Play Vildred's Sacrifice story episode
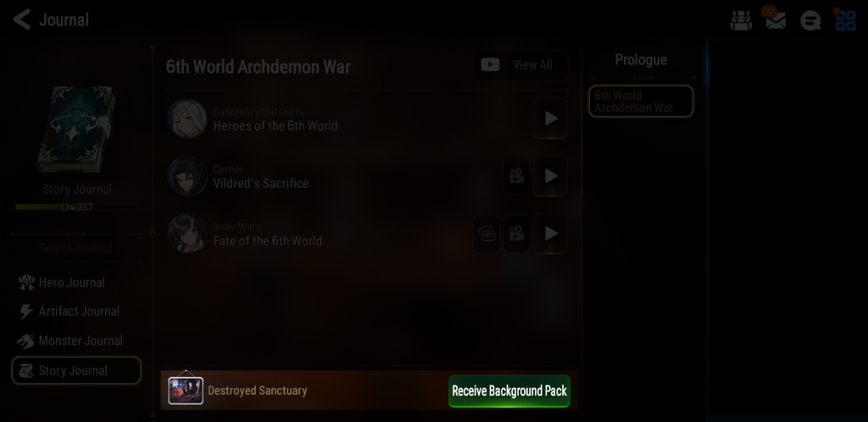Viewport: 868px width, 422px height. pos(550,176)
